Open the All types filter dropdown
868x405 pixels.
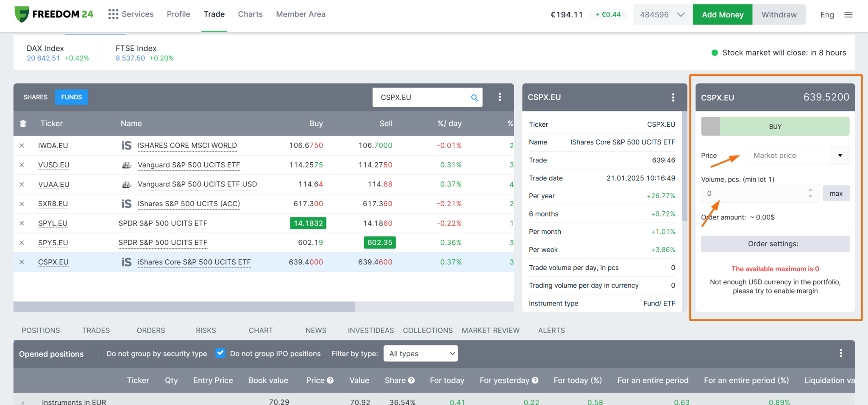coord(420,353)
